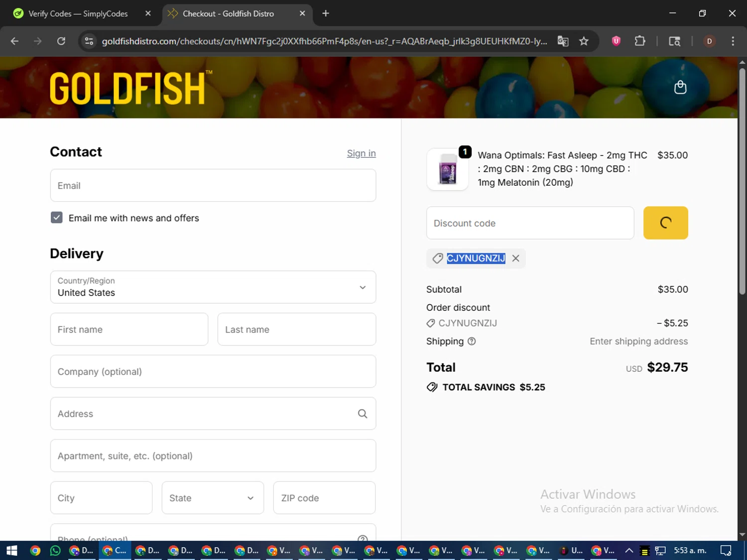Click the Last name field
This screenshot has width=747, height=560.
tap(297, 330)
